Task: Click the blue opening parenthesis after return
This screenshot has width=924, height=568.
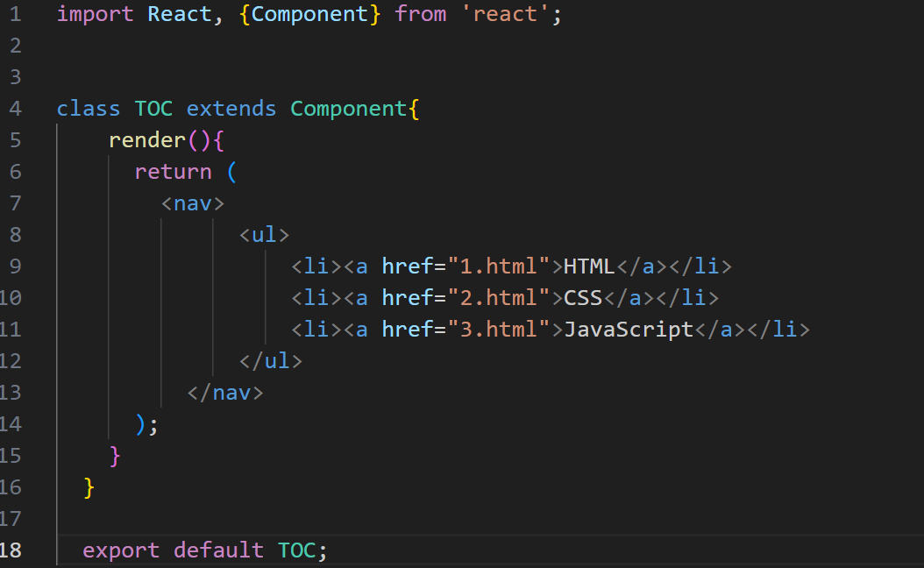Action: tap(231, 172)
